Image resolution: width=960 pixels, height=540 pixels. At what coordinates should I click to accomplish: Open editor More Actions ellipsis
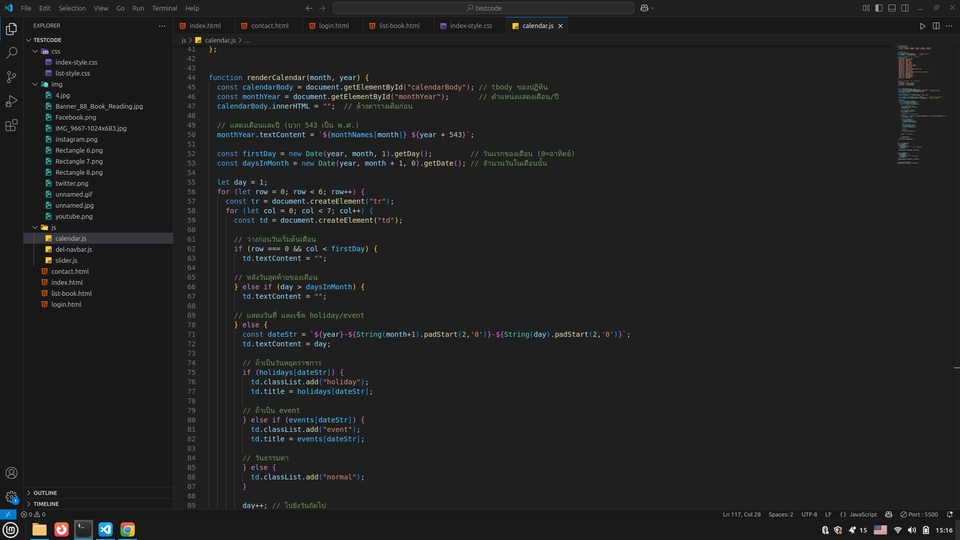pos(949,26)
